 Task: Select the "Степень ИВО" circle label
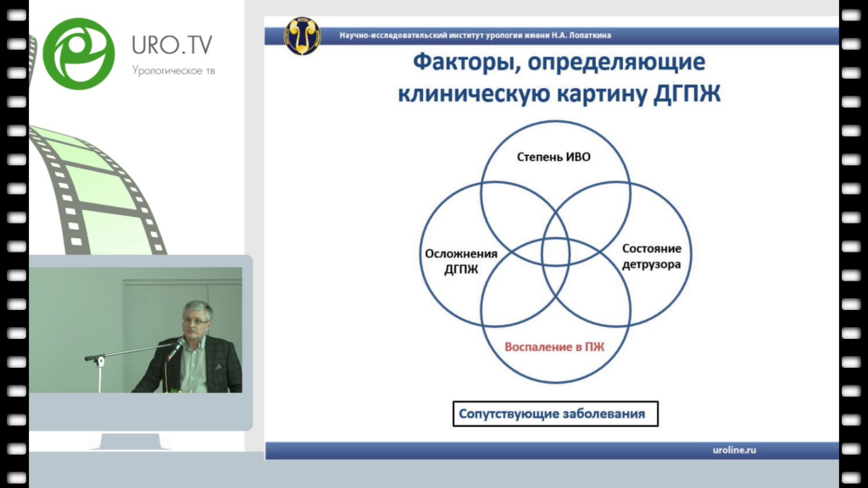pyautogui.click(x=555, y=158)
